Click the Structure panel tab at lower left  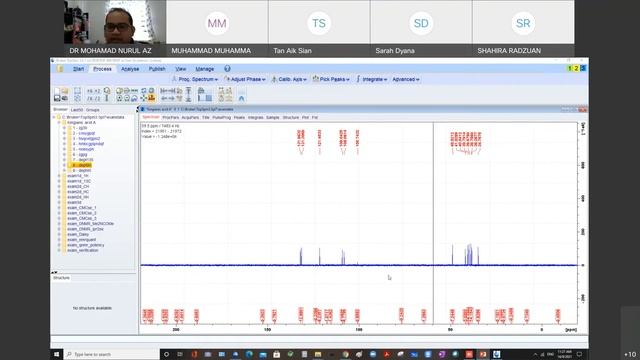[x=61, y=278]
